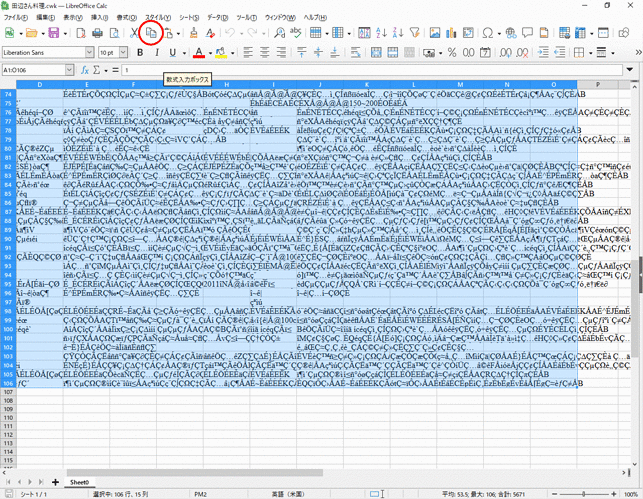The image size is (643, 499).
Task: Click Sort Ascending A-Z icon
Action: pos(381,33)
